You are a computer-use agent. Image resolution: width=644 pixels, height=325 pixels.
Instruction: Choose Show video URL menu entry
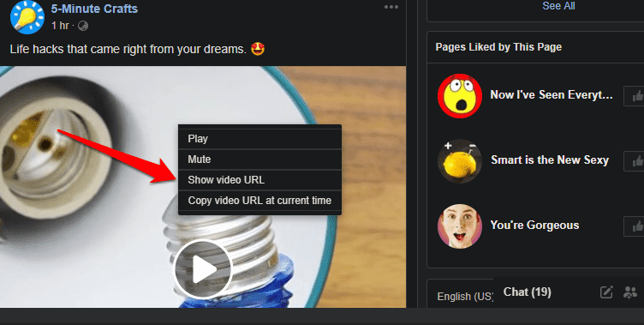point(259,180)
